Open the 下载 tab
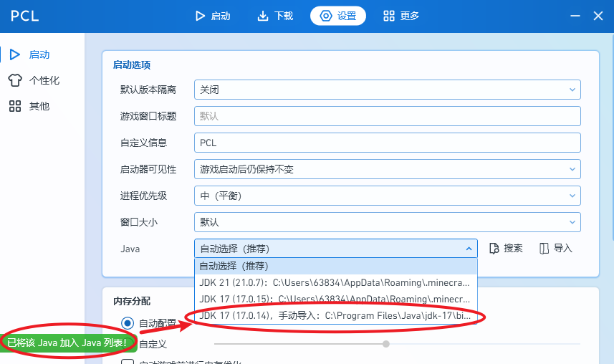This screenshot has width=614, height=364. click(x=275, y=16)
